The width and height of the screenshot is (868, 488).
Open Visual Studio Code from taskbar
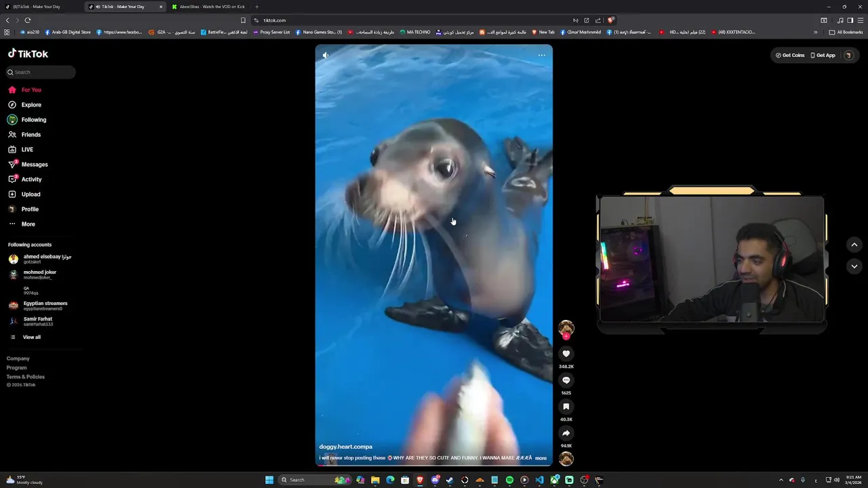(539, 480)
